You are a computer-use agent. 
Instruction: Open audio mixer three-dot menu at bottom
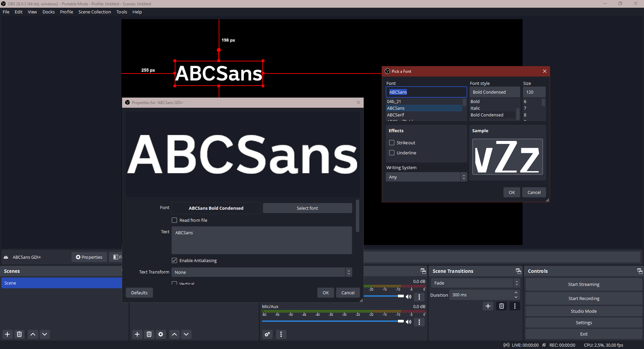pyautogui.click(x=281, y=334)
